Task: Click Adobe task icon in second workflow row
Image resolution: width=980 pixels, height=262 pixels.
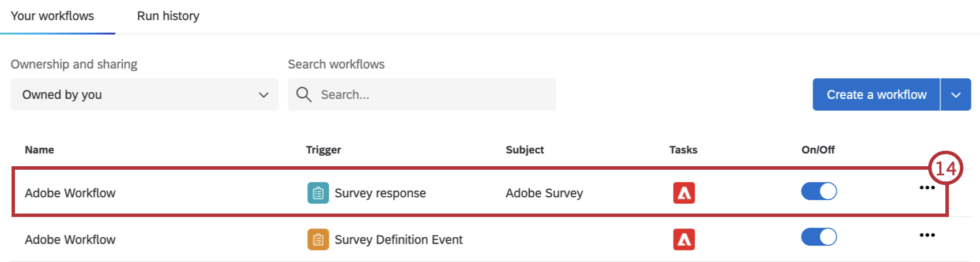Action: pos(684,239)
